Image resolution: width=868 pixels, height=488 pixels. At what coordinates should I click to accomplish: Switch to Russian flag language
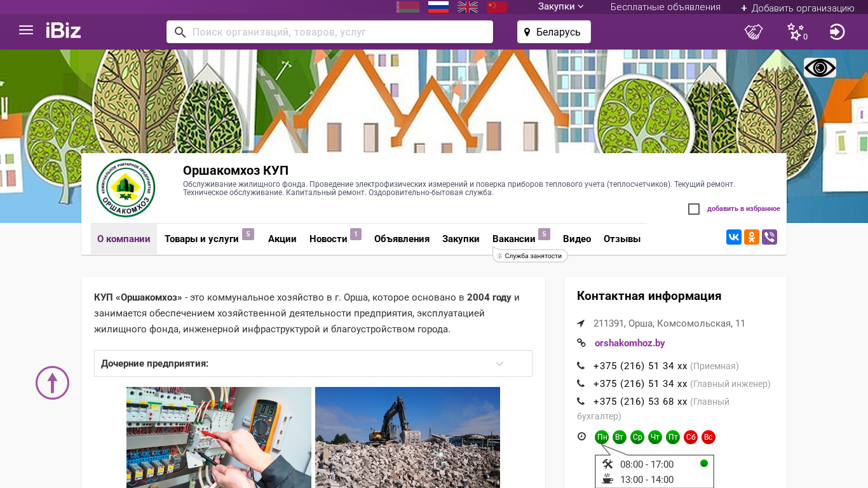tap(438, 7)
